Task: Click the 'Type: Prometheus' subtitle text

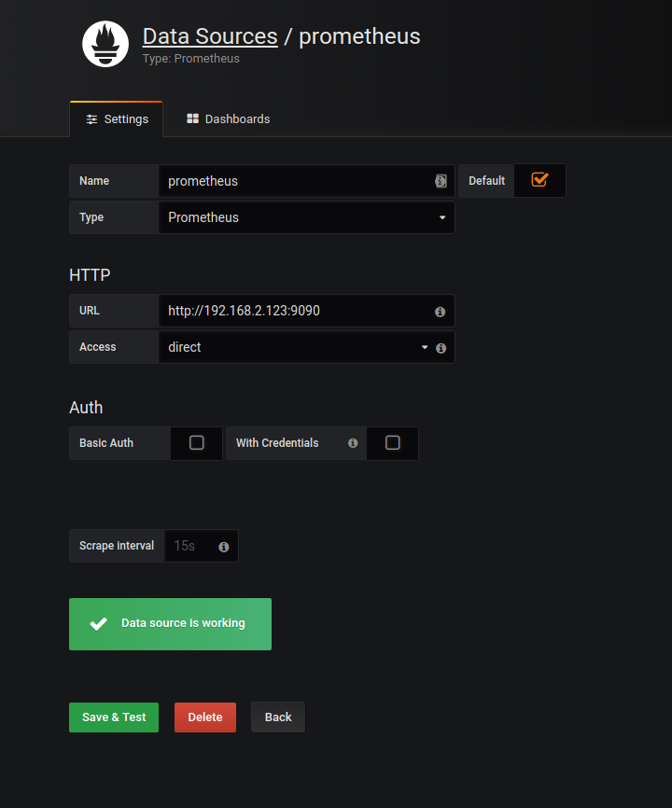Action: coord(191,59)
